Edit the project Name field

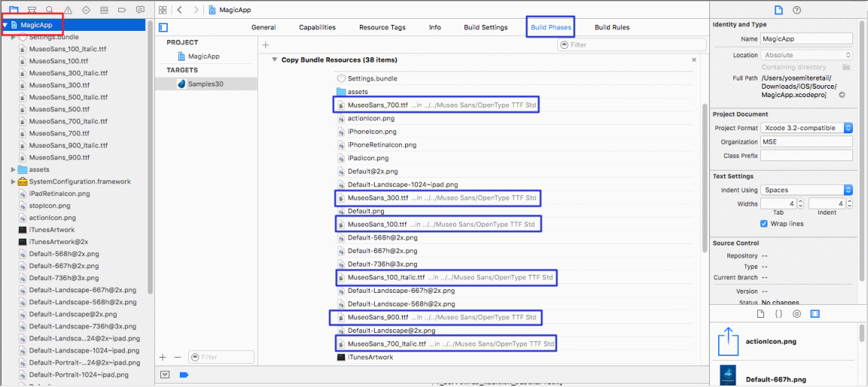806,38
